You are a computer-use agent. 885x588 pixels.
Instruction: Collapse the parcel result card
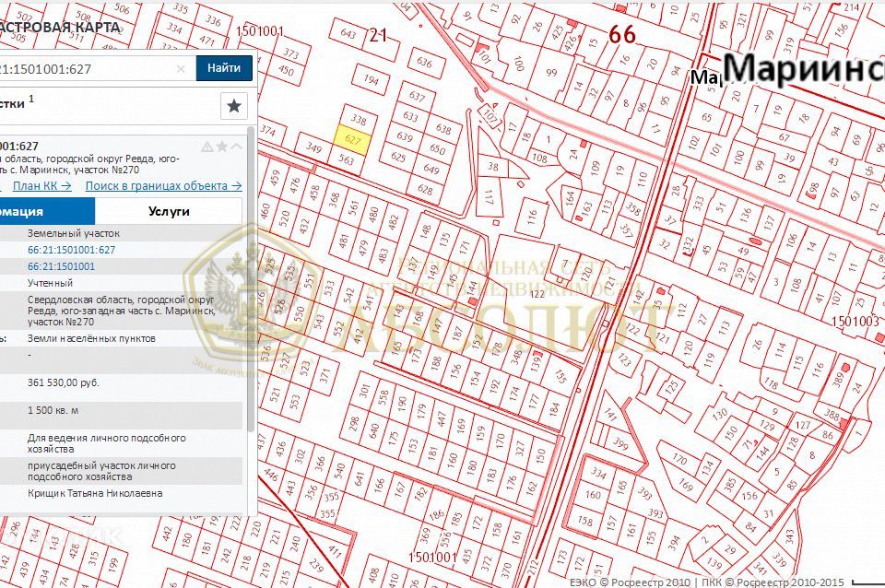pos(237,147)
